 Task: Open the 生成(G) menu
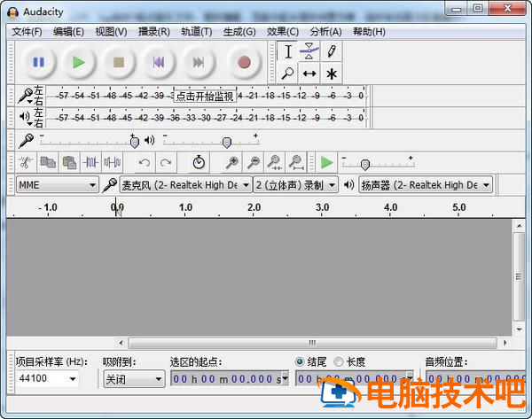[x=239, y=32]
